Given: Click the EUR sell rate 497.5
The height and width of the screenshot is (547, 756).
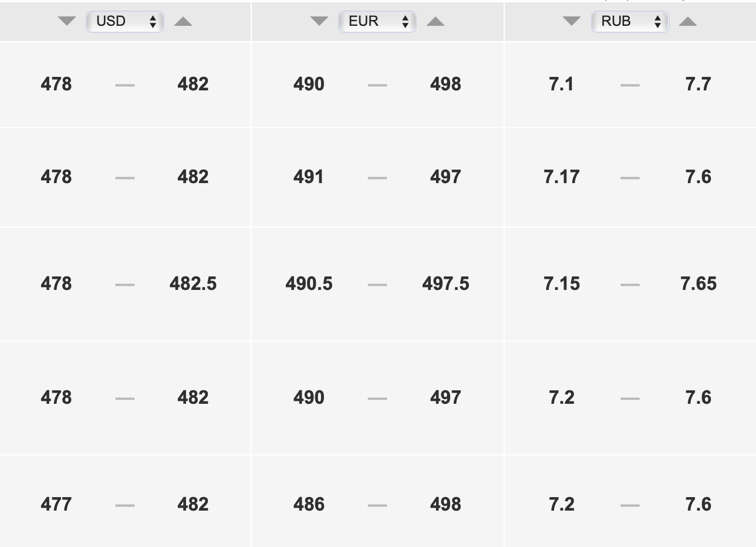Looking at the screenshot, I should click(446, 283).
